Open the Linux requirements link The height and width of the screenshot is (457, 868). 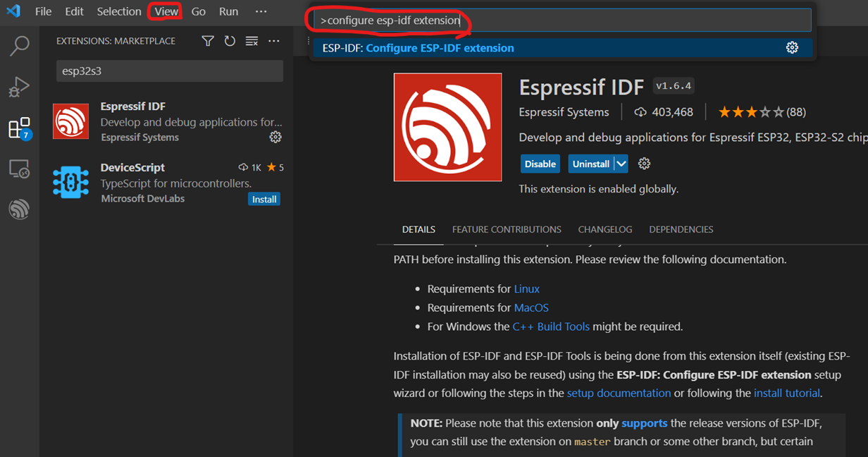coord(527,289)
